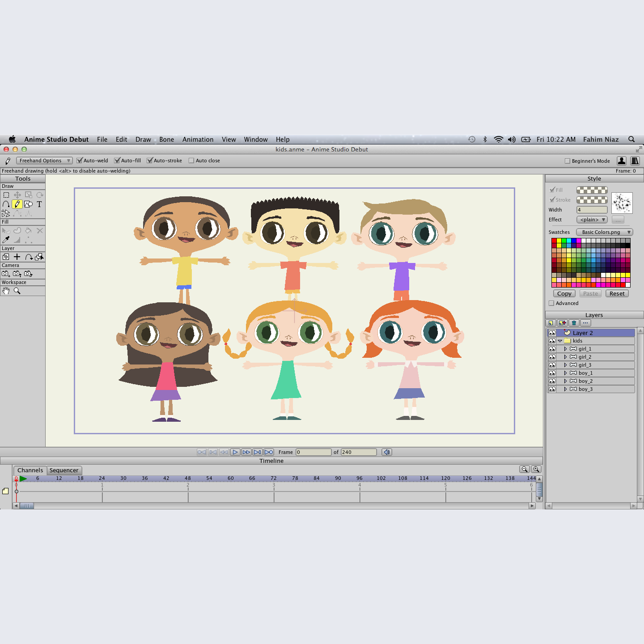Screen dimensions: 644x644
Task: Open the Swatches Basic Colors.png dropdown
Action: point(605,232)
